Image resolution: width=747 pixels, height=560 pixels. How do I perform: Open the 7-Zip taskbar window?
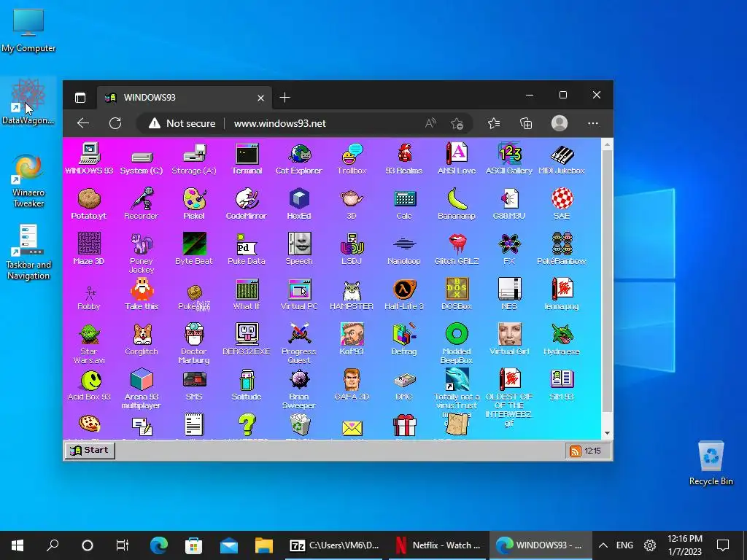tap(334, 545)
